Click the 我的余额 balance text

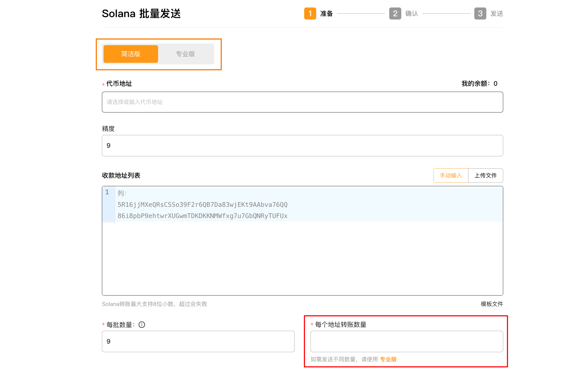pos(479,84)
